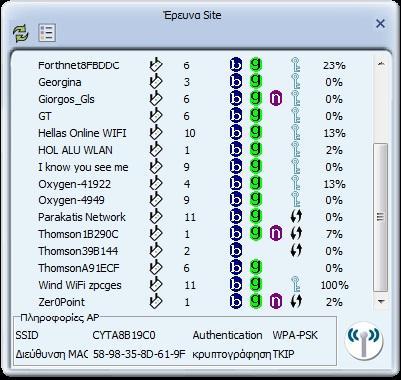Click the key icon for Georgina
401x380 pixels.
point(295,81)
